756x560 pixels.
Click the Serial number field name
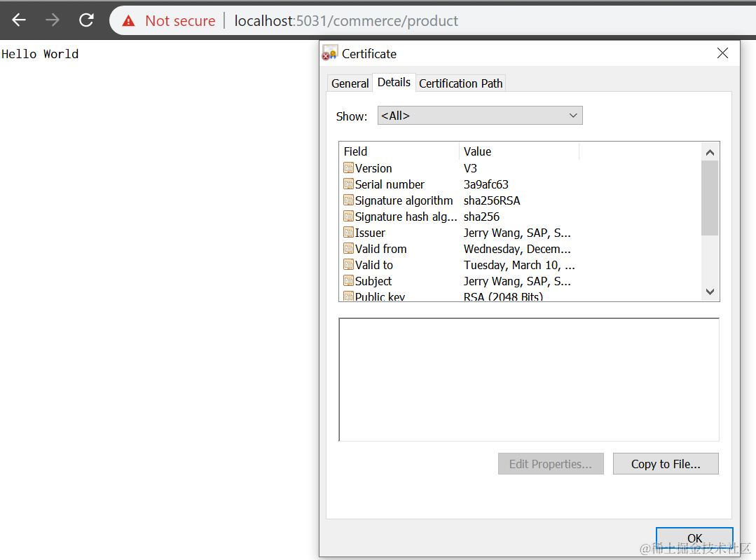click(x=390, y=184)
